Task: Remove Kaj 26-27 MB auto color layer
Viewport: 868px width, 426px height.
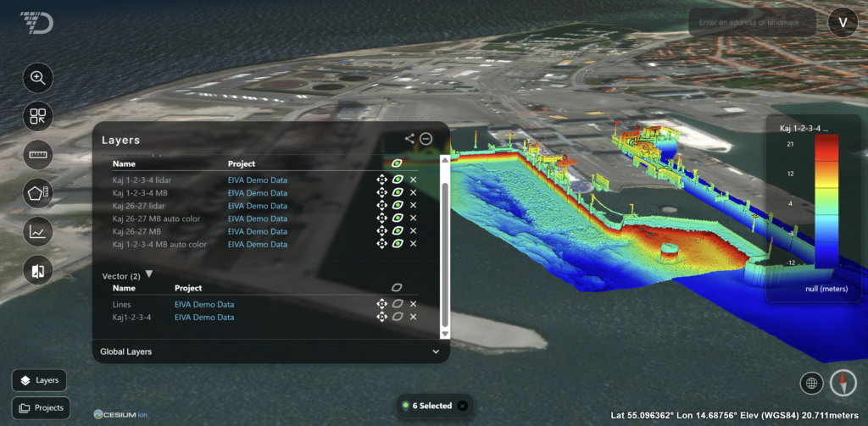Action: [413, 218]
